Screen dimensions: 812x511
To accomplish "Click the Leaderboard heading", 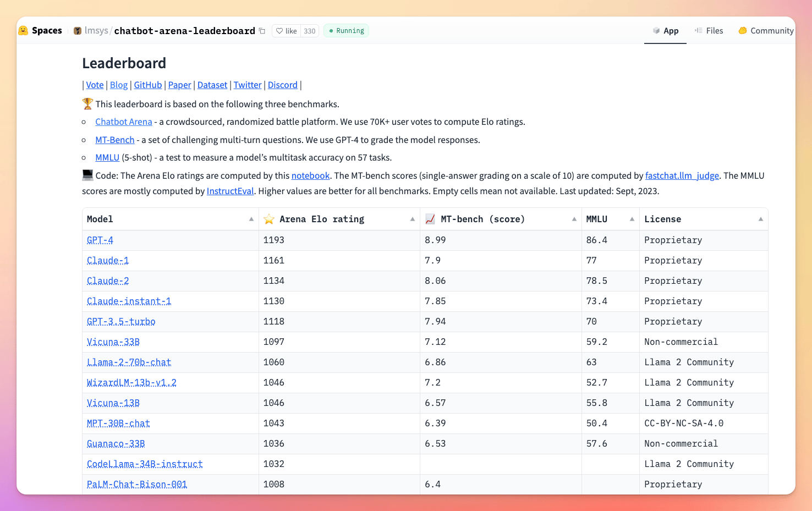I will 124,63.
